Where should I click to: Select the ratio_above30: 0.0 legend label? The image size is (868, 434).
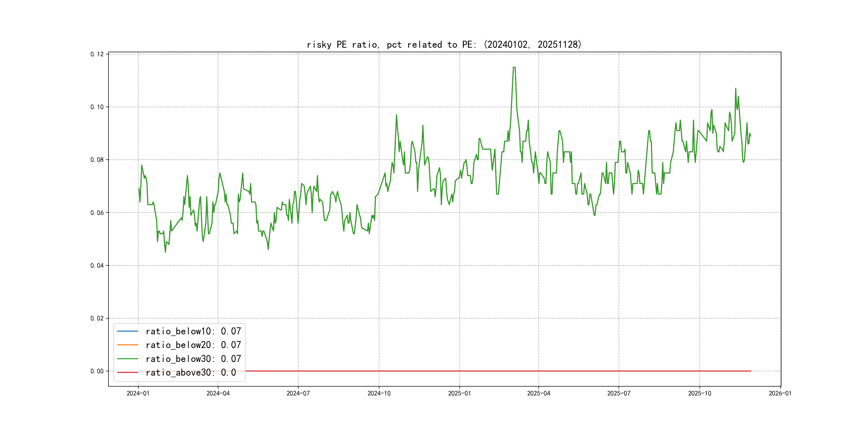(x=191, y=372)
